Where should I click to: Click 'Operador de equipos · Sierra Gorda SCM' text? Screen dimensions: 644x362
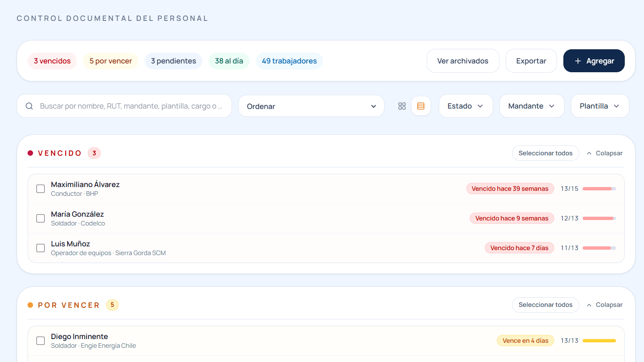[x=108, y=253]
